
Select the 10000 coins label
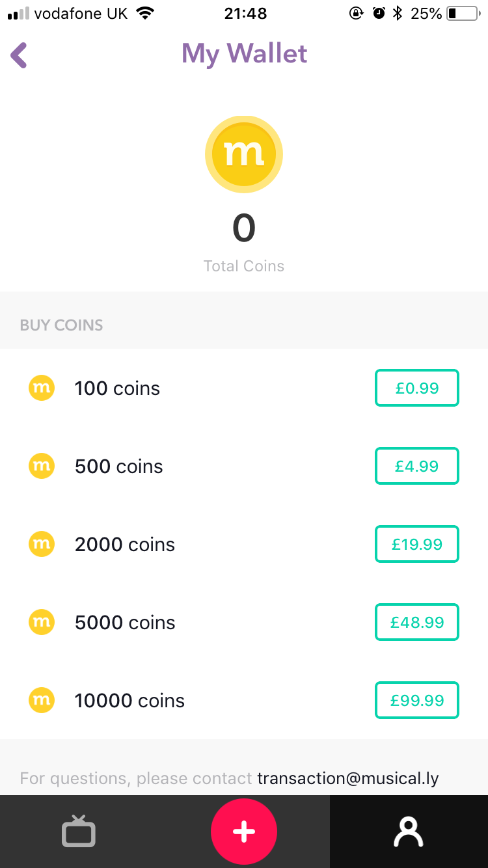[129, 701]
